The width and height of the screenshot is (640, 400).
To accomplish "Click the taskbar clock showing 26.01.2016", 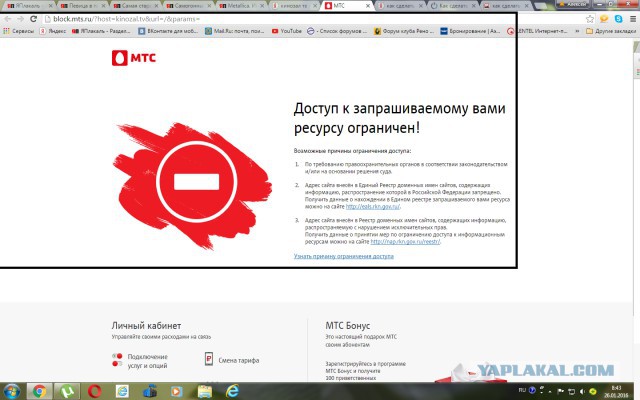I will [616, 391].
